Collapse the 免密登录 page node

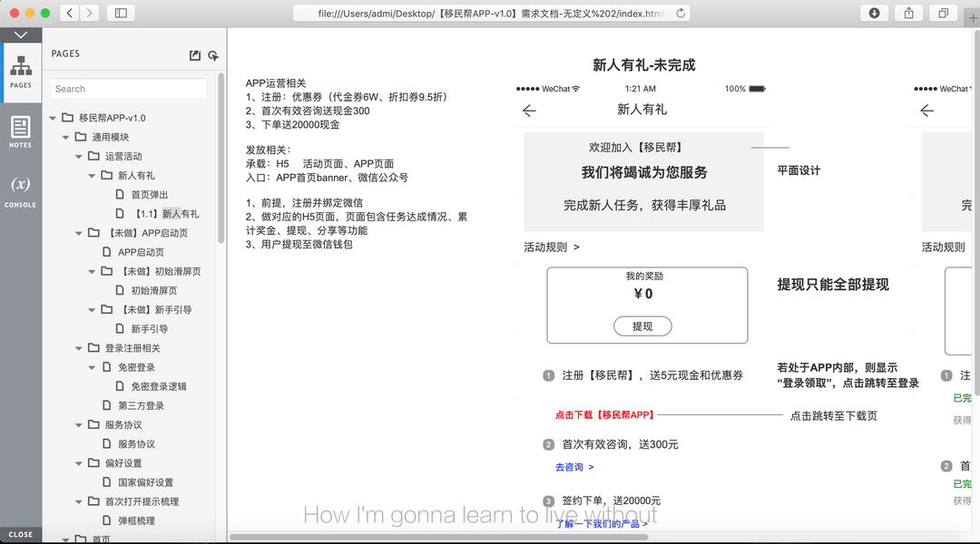(92, 368)
